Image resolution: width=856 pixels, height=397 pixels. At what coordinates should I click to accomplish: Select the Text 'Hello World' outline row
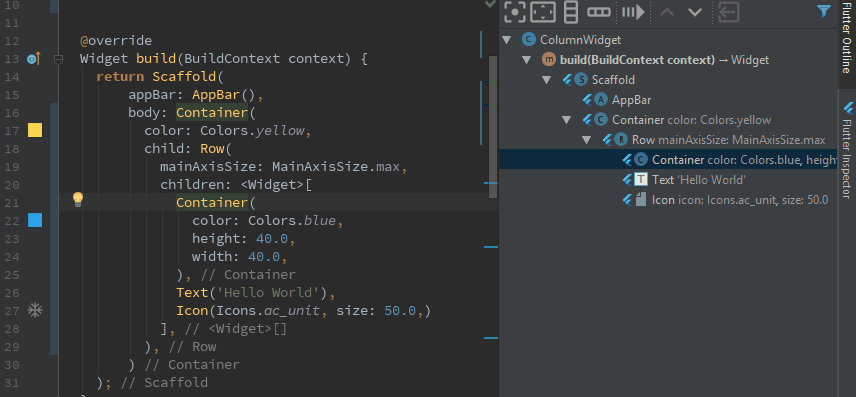[x=699, y=180]
